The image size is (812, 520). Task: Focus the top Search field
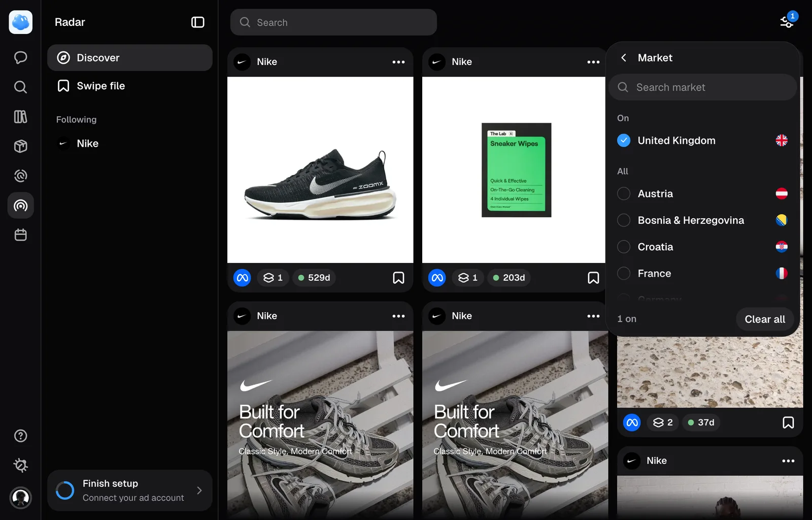tap(333, 22)
